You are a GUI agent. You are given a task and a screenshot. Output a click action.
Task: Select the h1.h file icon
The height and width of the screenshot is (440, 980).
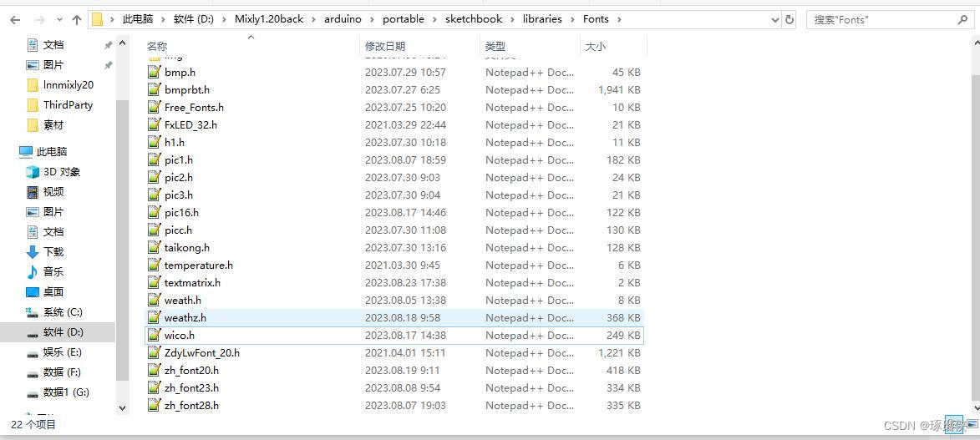(x=154, y=142)
